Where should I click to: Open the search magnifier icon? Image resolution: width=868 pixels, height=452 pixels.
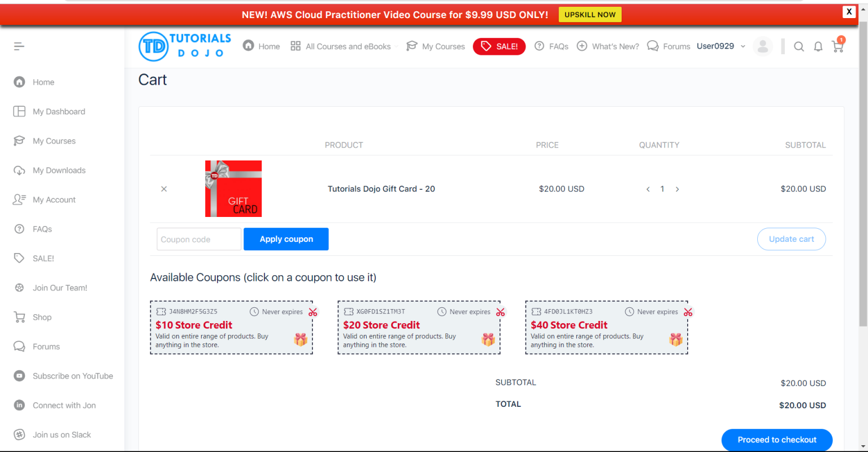point(798,46)
